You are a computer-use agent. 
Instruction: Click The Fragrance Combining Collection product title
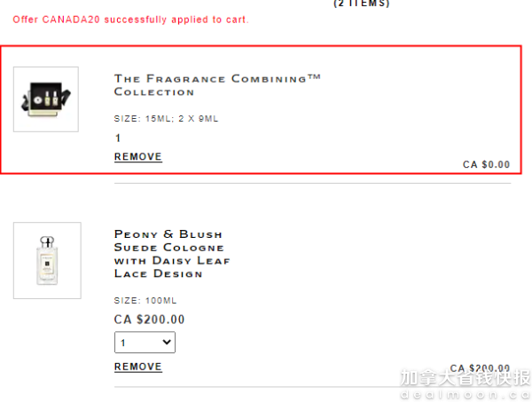point(217,85)
